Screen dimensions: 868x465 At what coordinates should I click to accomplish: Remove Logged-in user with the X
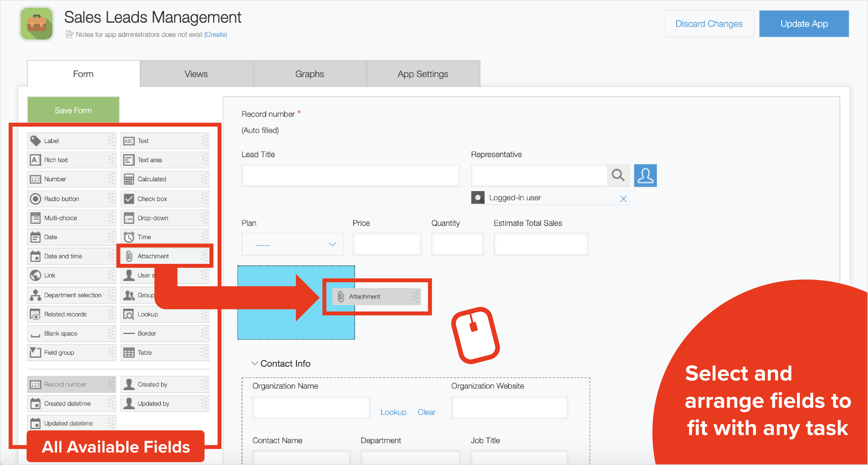623,199
